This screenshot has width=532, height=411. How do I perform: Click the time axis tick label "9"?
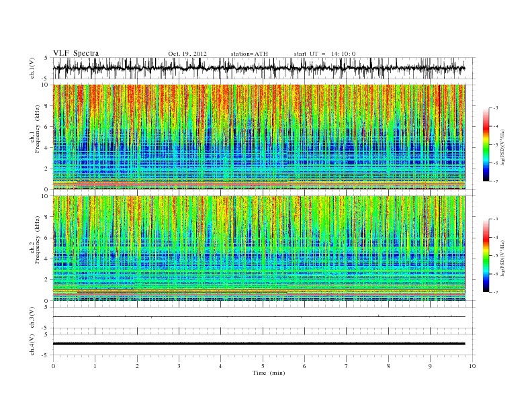(x=430, y=366)
